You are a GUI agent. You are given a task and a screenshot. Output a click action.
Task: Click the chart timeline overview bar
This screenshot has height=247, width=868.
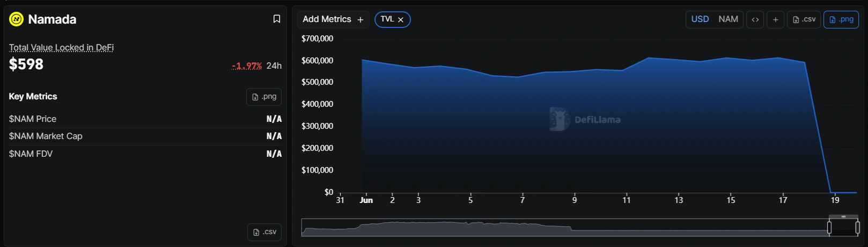580,228
